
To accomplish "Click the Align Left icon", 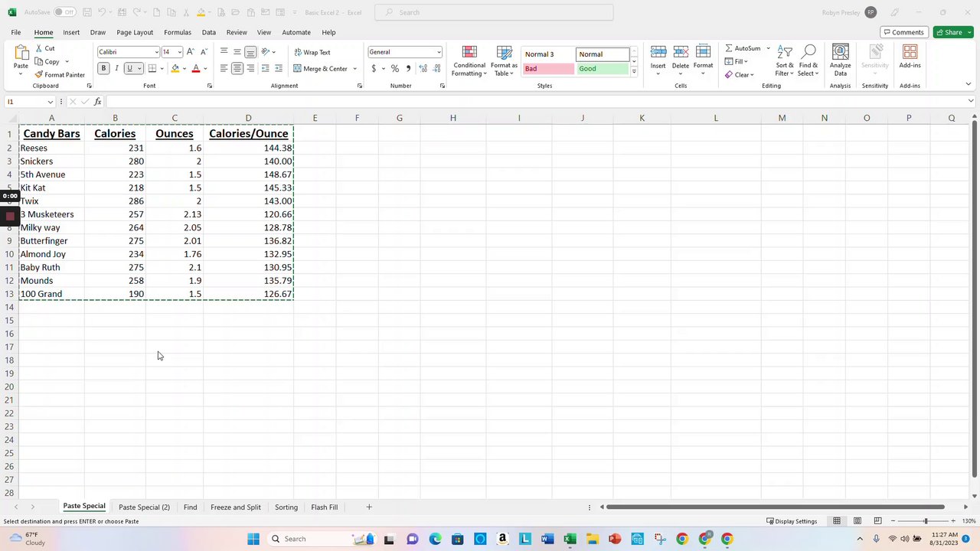I will (x=224, y=68).
